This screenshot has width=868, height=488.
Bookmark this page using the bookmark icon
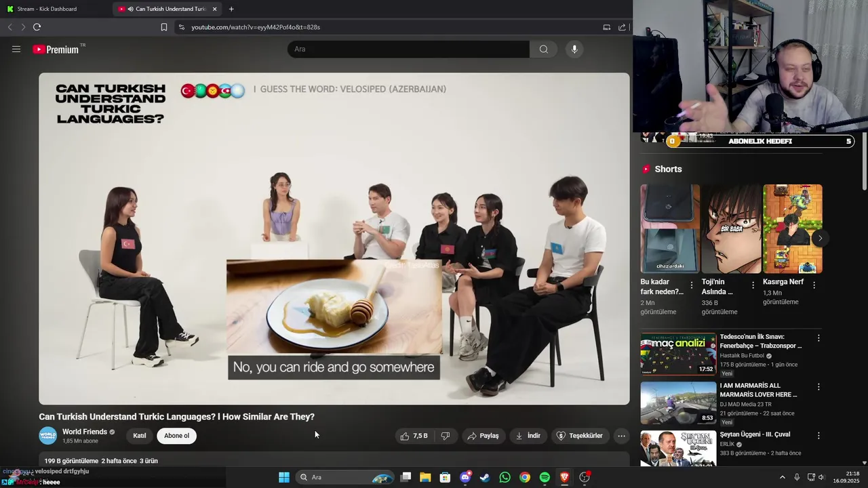click(x=164, y=27)
